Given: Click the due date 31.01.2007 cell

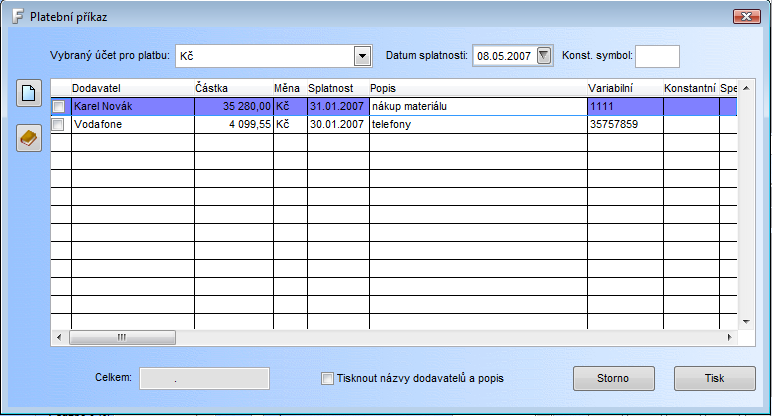Looking at the screenshot, I should 338,106.
